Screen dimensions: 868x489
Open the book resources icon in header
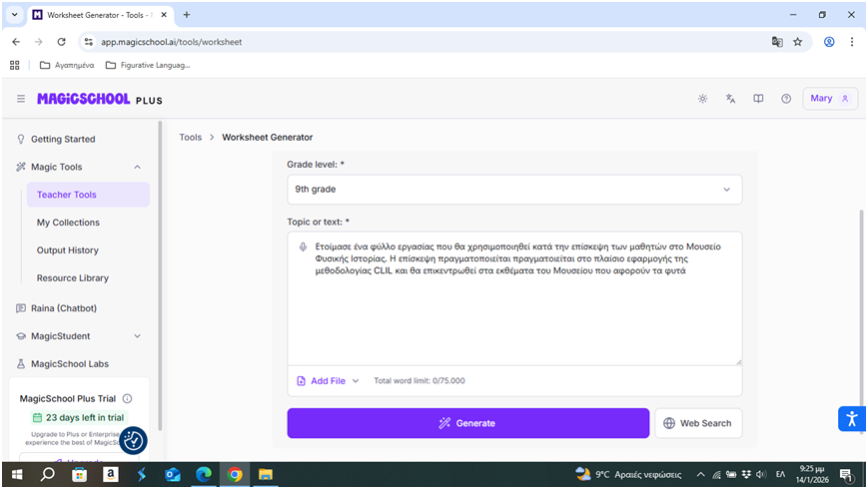tap(758, 99)
